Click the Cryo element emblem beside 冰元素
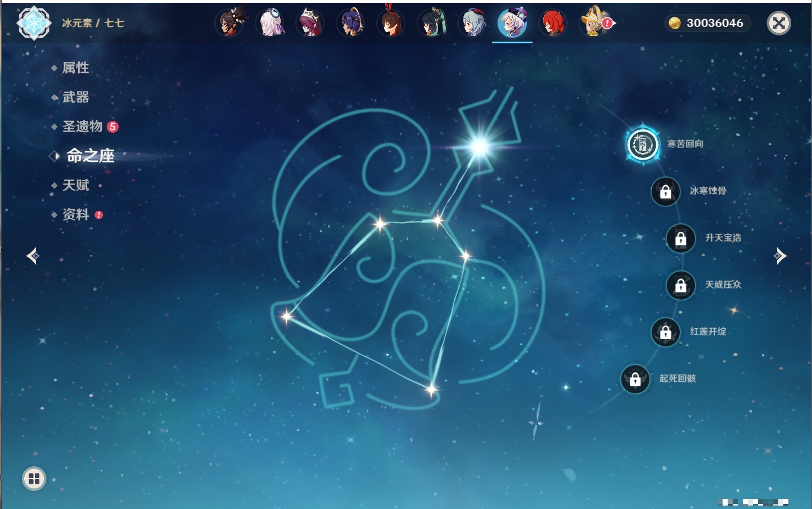Screen dimensions: 812x509 click(34, 23)
